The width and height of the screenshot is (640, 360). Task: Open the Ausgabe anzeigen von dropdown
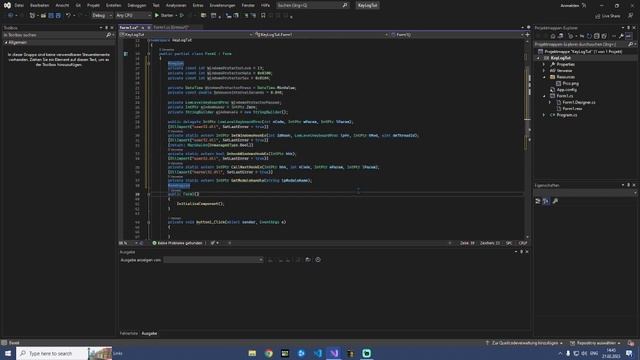pos(213,260)
